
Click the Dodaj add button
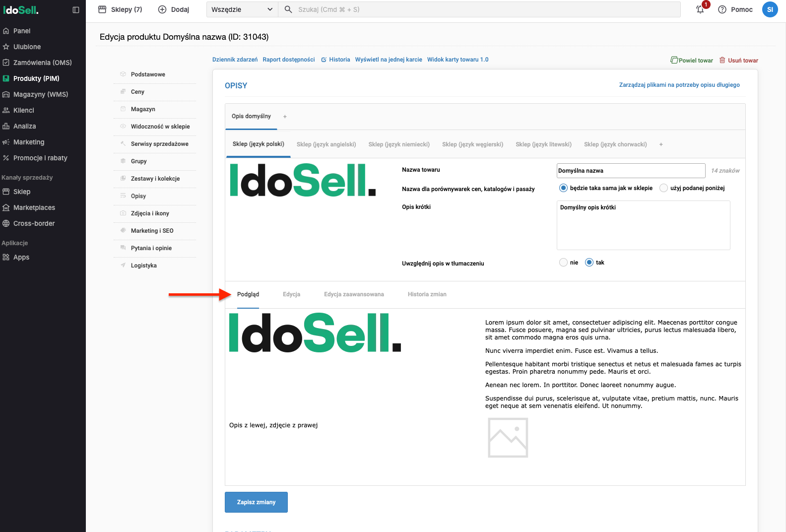[174, 9]
